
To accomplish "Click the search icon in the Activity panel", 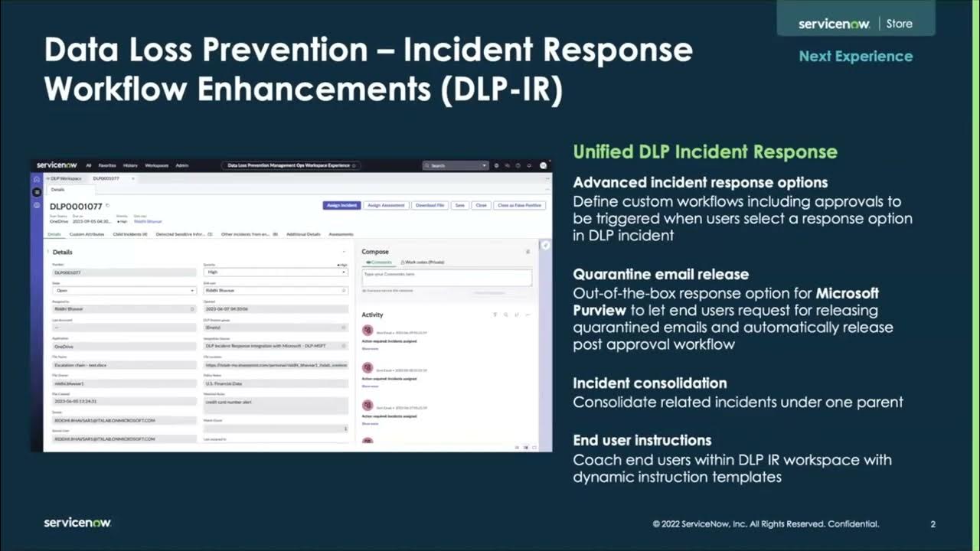I will tap(506, 315).
